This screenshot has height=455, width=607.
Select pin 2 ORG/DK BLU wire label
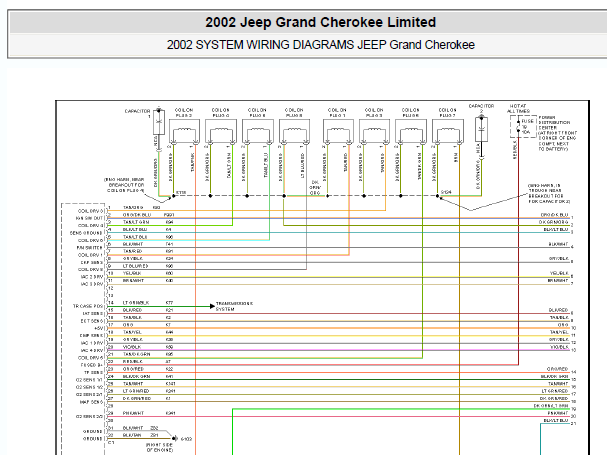click(x=137, y=215)
